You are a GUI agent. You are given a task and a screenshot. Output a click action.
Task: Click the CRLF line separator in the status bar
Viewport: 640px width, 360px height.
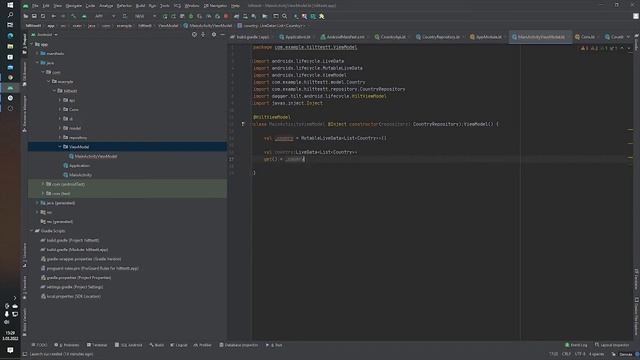[x=566, y=354]
